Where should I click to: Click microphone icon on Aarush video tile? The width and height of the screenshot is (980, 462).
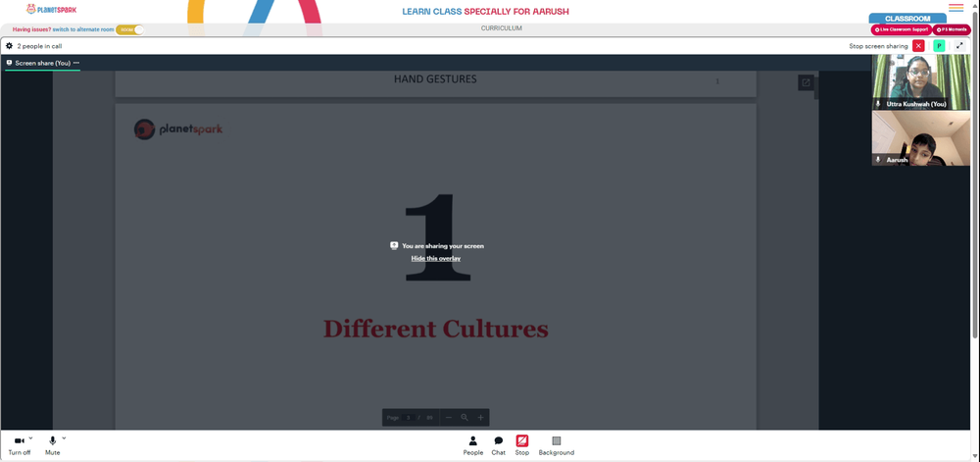878,160
